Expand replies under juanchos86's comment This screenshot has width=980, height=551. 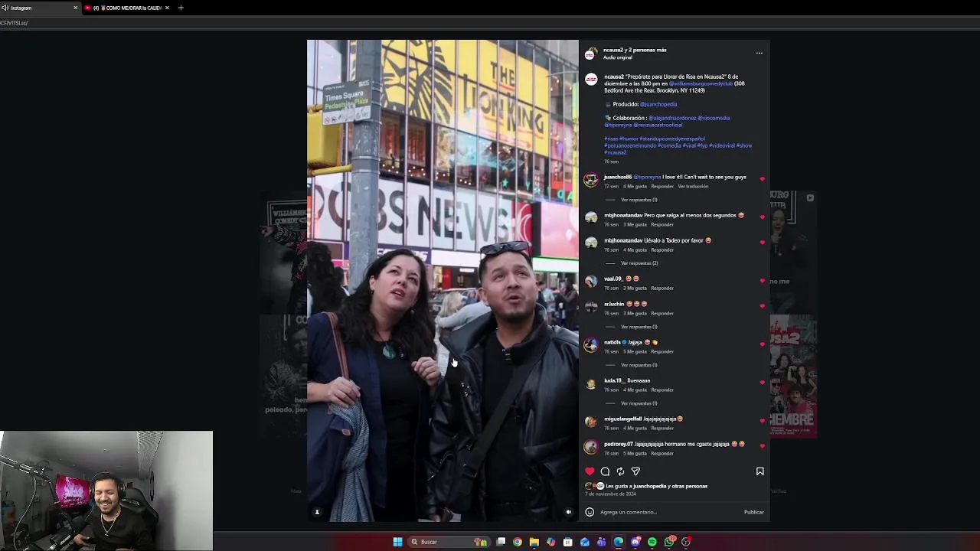[x=639, y=200]
